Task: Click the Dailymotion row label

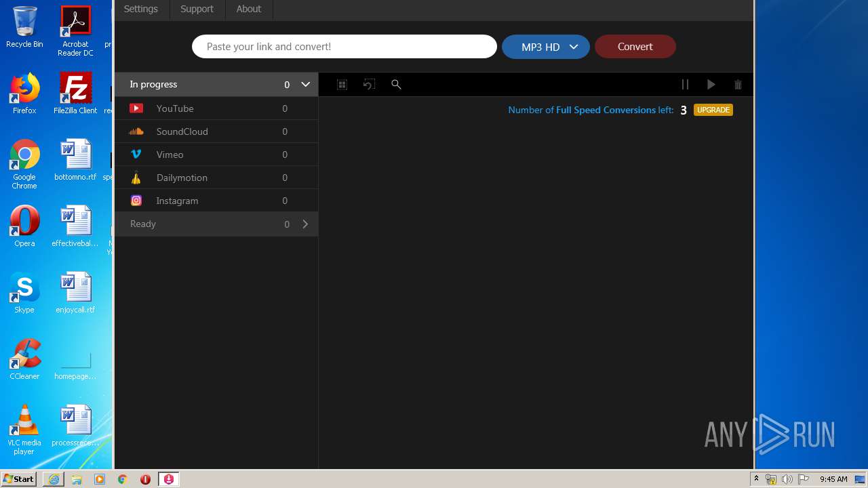Action: (182, 178)
